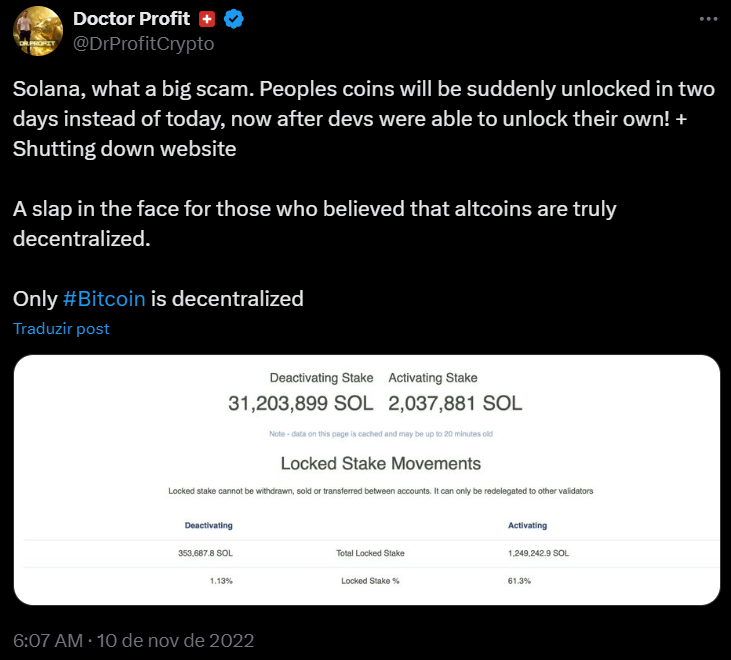Click the Swiss flag emoji next to name
Screen dimensions: 731x660
coord(207,19)
